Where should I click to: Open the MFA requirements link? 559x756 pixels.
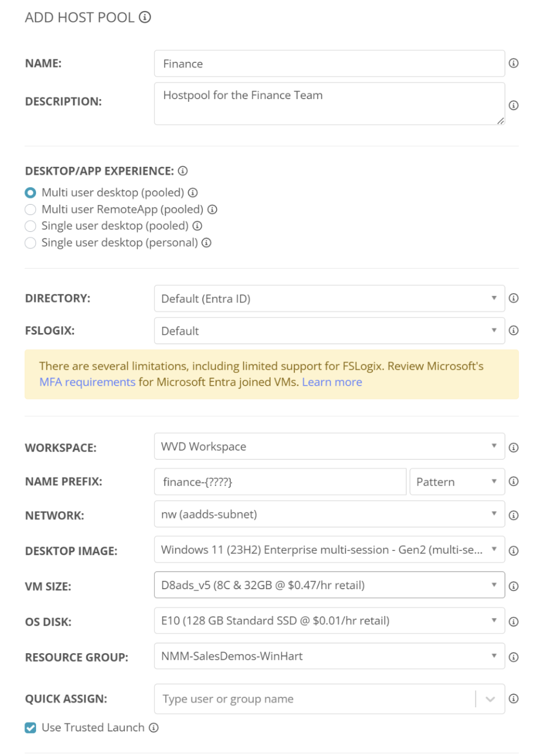(87, 382)
